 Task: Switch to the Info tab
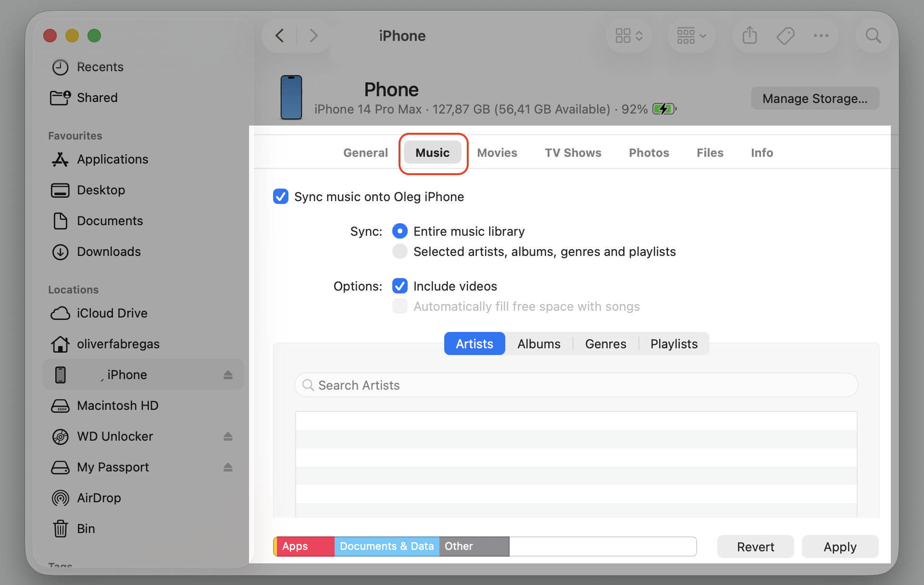pos(762,153)
